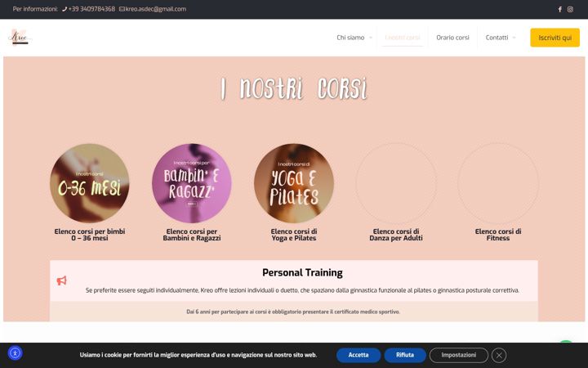Click the red megaphone icon

coord(61,280)
